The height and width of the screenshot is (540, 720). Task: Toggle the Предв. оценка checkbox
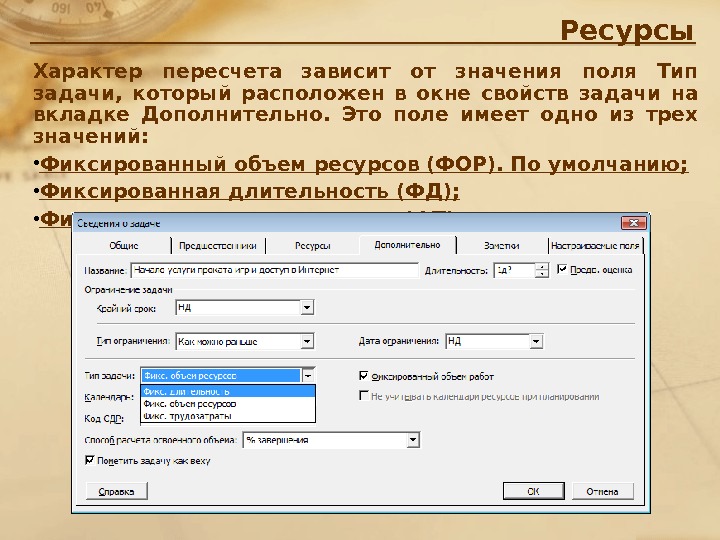(562, 269)
